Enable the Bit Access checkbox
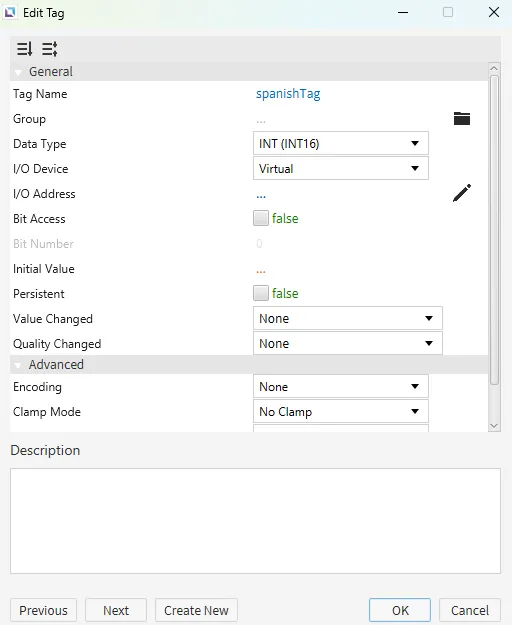 click(261, 218)
